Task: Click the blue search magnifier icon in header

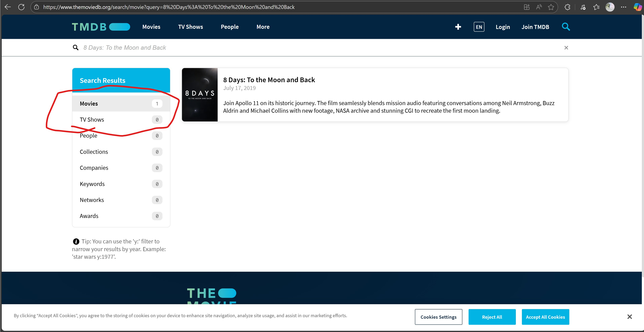Action: click(x=566, y=27)
